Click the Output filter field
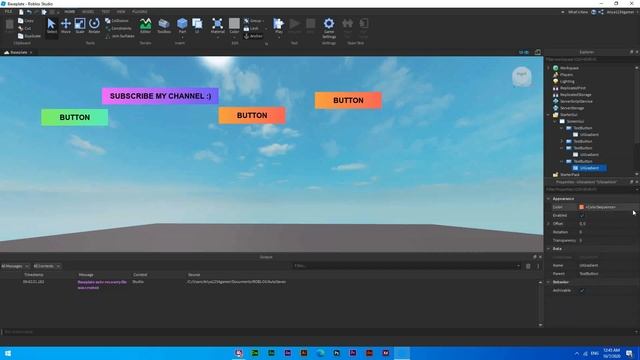This screenshot has height=360, width=640. pos(406,266)
